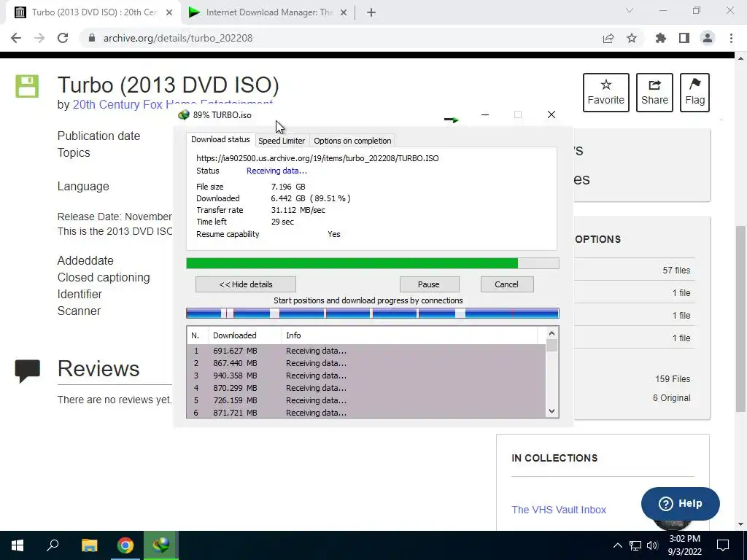Minimize the IDM download dialog
Viewport: 747px width, 560px height.
pyautogui.click(x=485, y=114)
